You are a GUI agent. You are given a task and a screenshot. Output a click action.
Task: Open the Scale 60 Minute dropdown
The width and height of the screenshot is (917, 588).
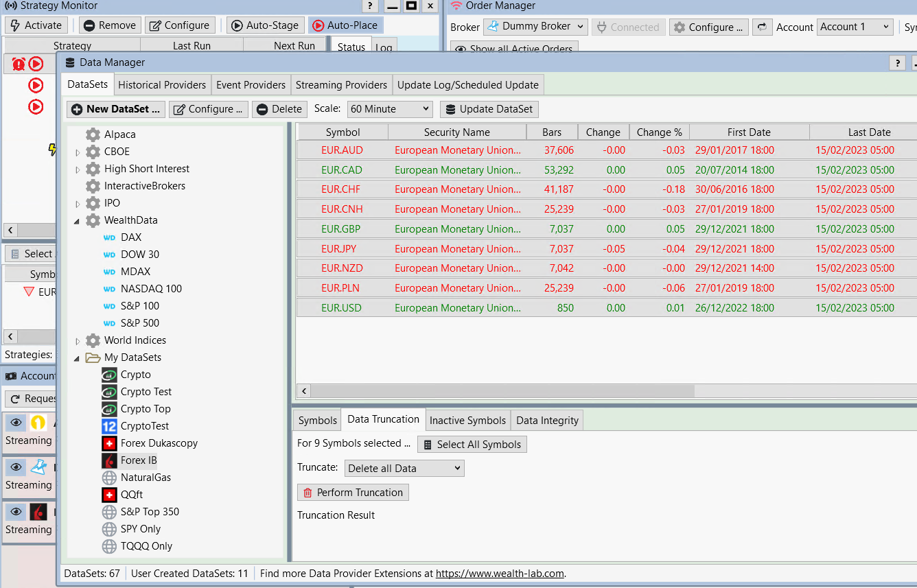point(390,109)
